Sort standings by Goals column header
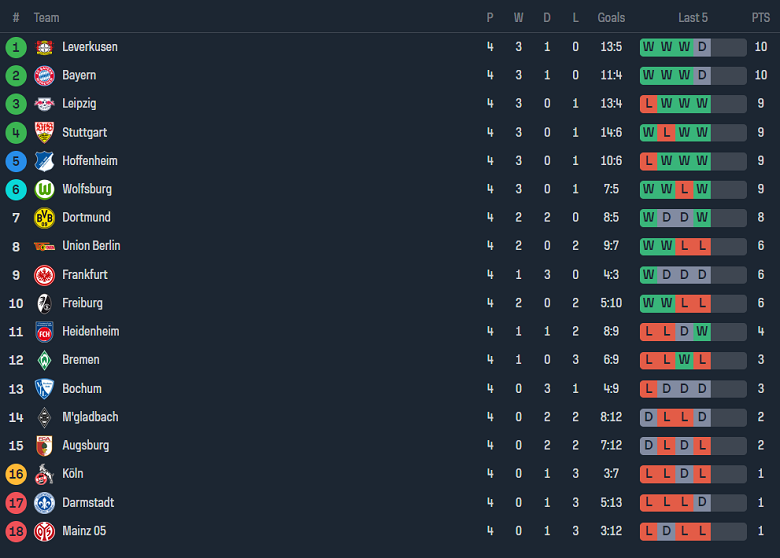This screenshot has width=780, height=558. click(x=611, y=17)
